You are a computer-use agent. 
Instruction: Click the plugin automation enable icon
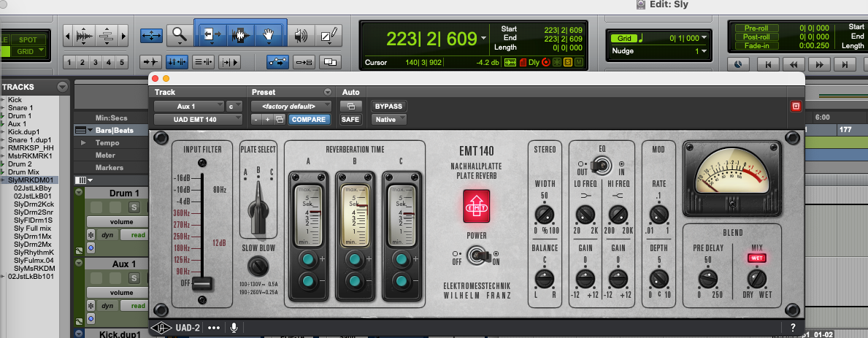click(x=350, y=106)
